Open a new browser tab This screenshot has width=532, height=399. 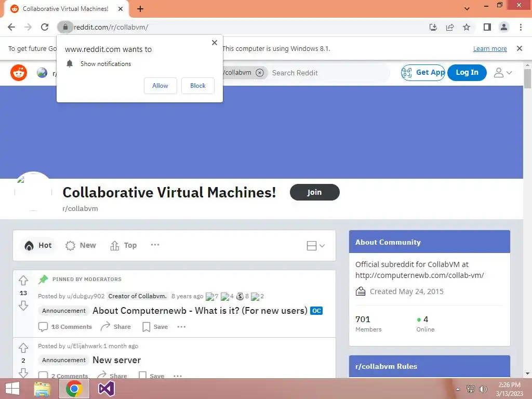[140, 9]
